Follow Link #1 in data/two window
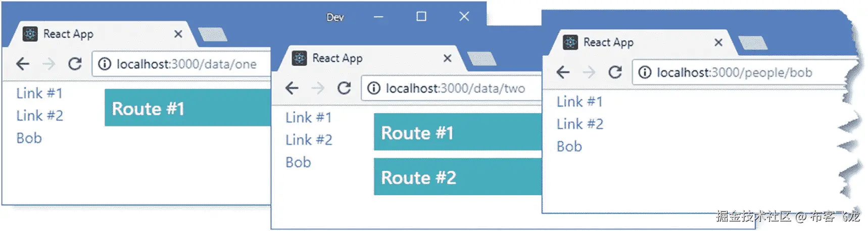This screenshot has height=231, width=868. pos(309,117)
